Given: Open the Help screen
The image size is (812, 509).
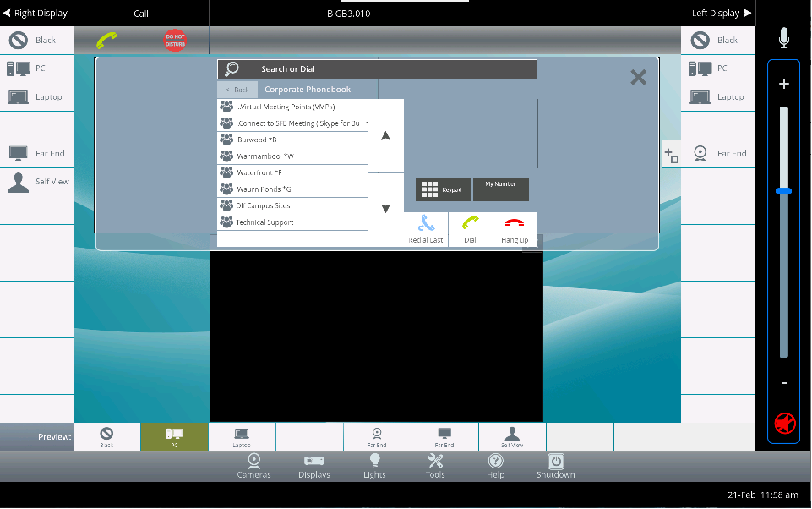Looking at the screenshot, I should click(x=495, y=464).
